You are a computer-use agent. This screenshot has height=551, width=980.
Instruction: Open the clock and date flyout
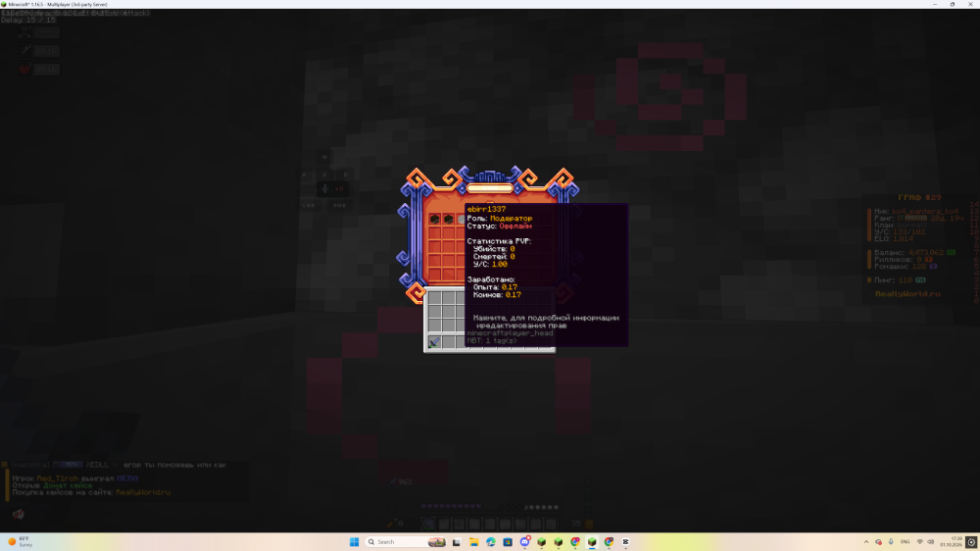(x=954, y=541)
